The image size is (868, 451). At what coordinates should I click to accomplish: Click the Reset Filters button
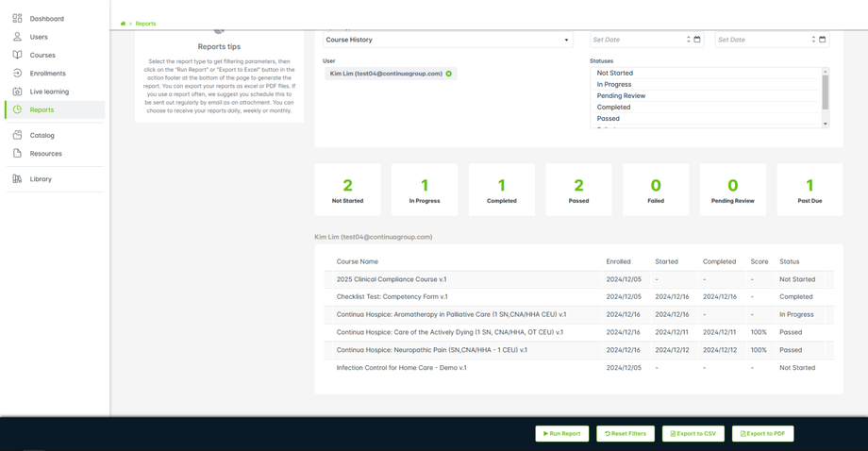point(626,433)
